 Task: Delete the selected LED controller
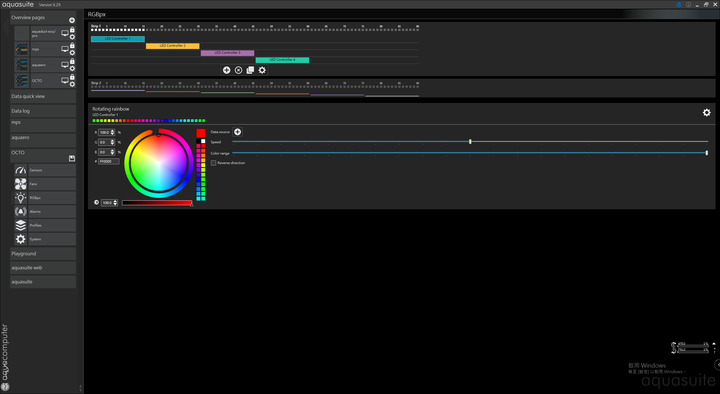pos(238,70)
